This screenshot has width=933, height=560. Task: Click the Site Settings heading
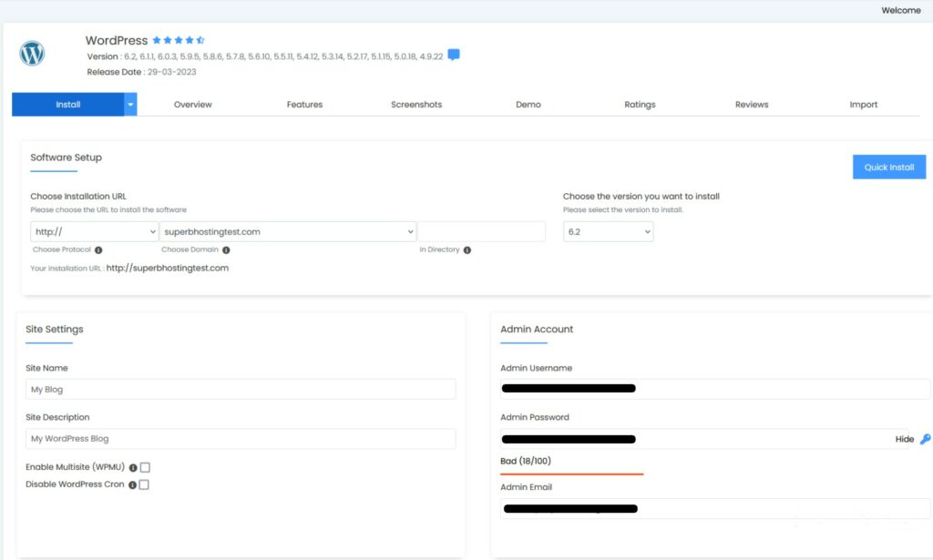(x=54, y=330)
